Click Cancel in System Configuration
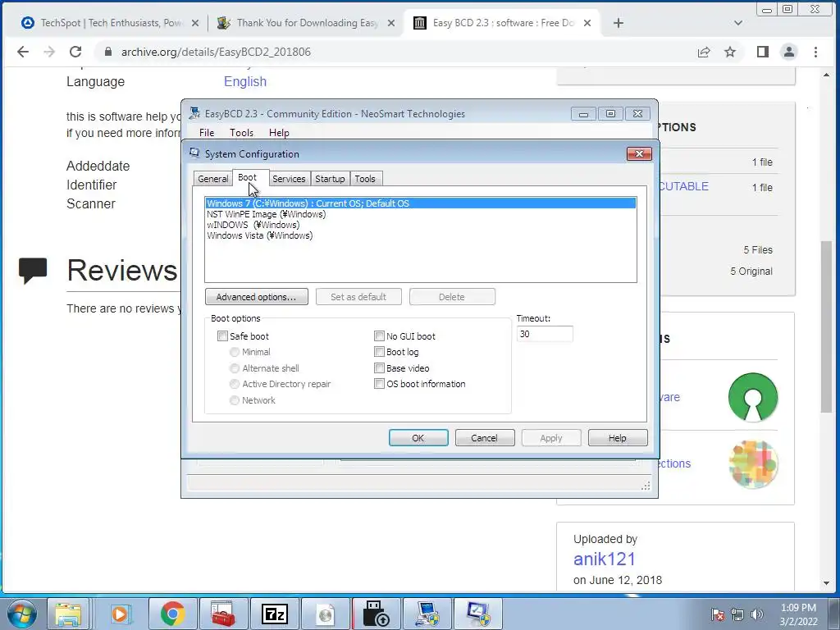840x630 pixels. [x=484, y=438]
